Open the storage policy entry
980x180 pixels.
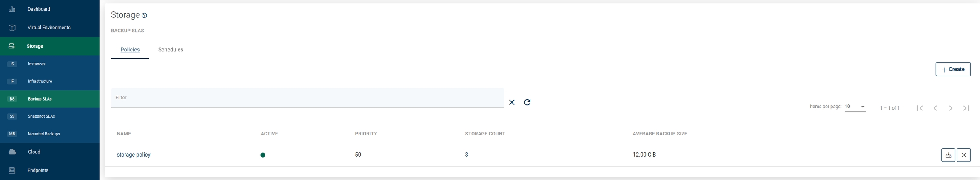tap(134, 155)
